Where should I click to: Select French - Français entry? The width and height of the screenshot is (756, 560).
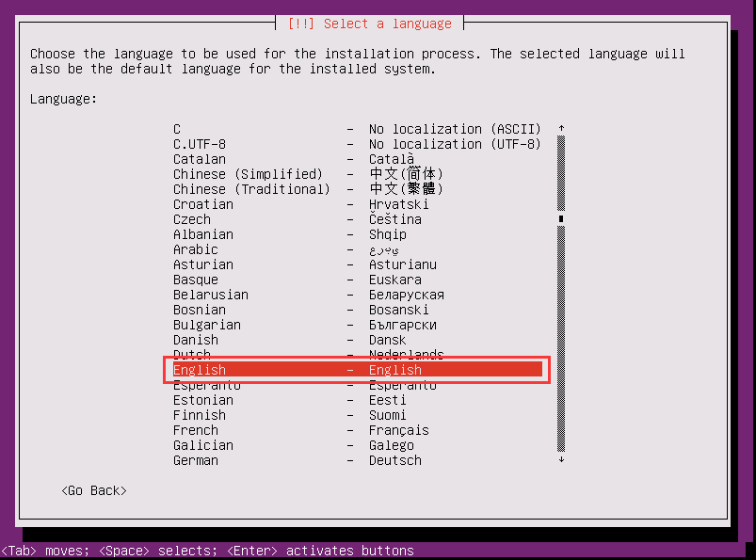point(357,430)
